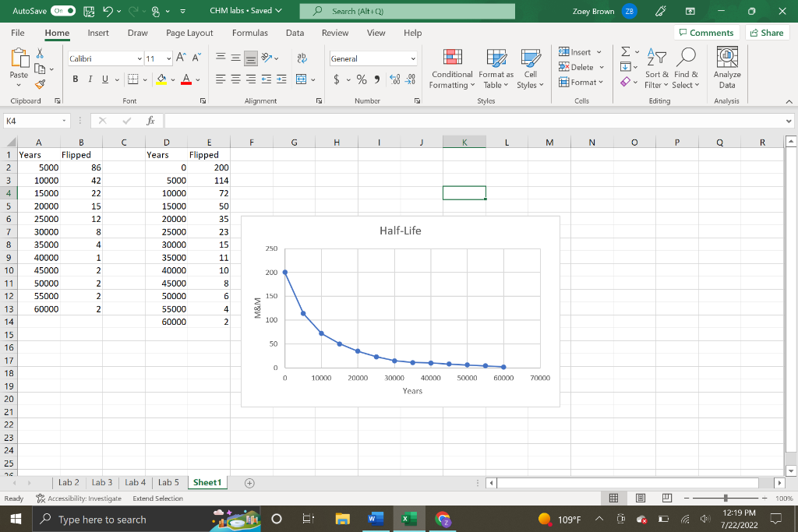
Task: Click the Copy icon in Clipboard group
Action: (x=40, y=69)
